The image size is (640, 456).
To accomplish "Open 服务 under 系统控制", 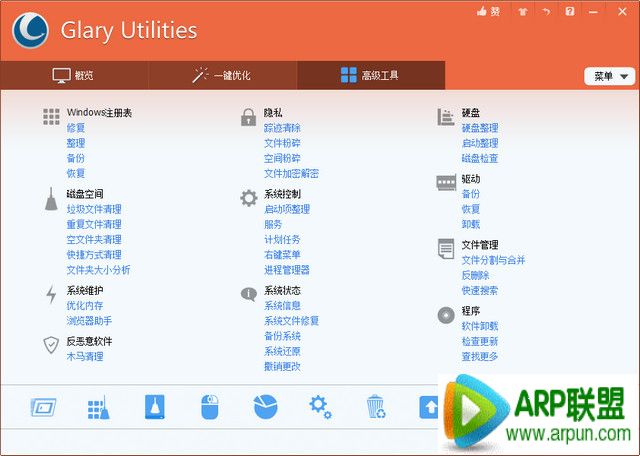I will point(273,224).
